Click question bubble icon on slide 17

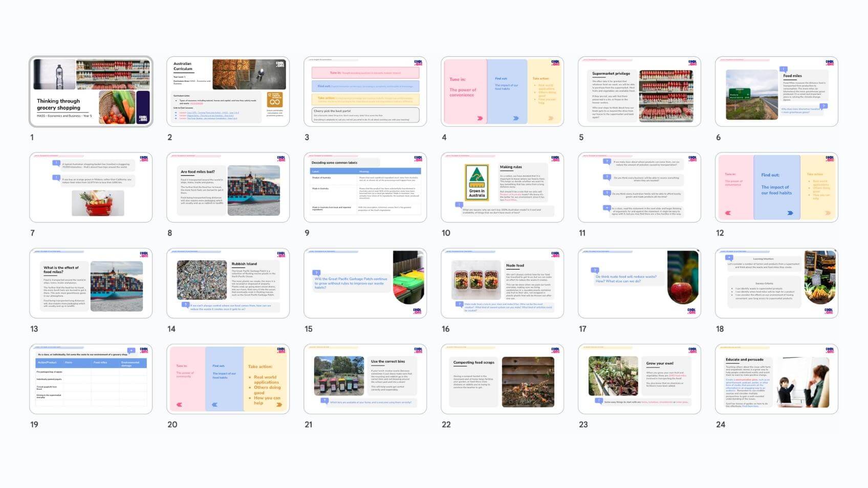click(x=595, y=270)
